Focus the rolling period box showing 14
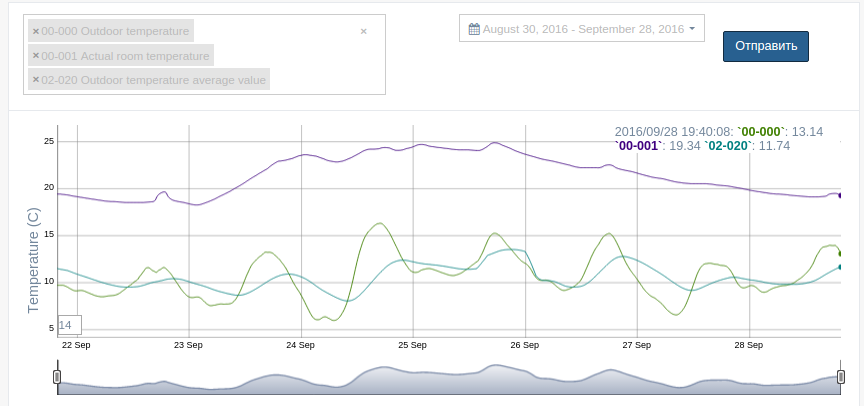 69,325
